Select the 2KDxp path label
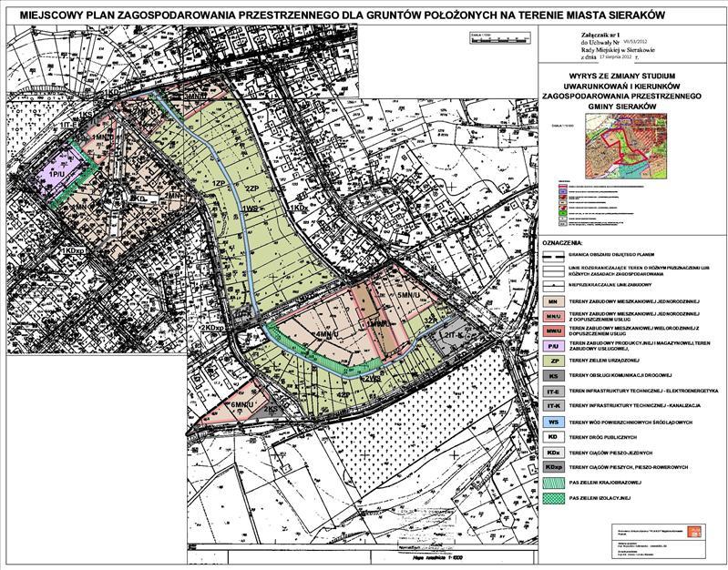This screenshot has height=570, width=728. [x=213, y=327]
